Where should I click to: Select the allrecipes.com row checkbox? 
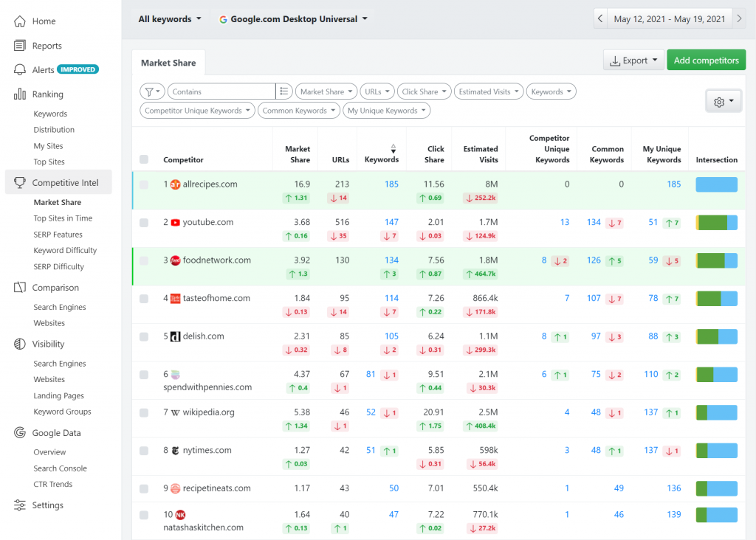[x=144, y=184]
